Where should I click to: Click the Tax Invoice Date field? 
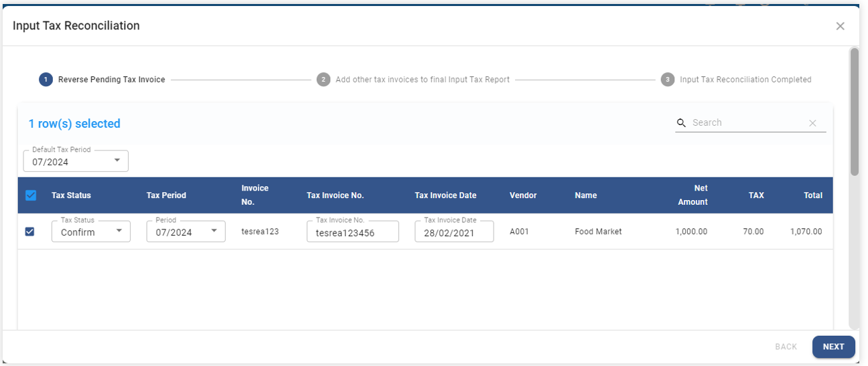coord(453,232)
